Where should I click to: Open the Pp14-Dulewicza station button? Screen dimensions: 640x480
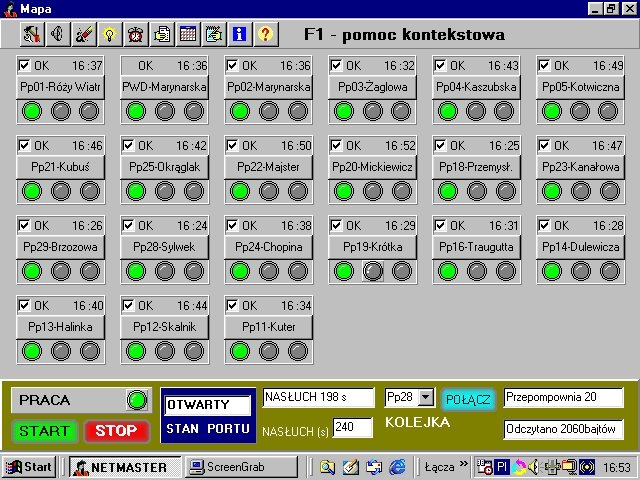pos(581,247)
